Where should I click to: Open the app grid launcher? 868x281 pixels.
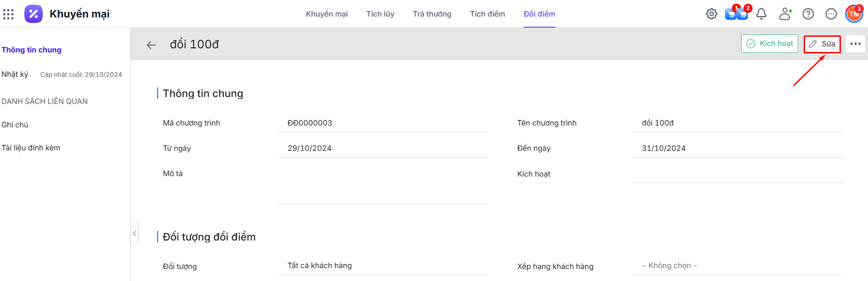[8, 14]
